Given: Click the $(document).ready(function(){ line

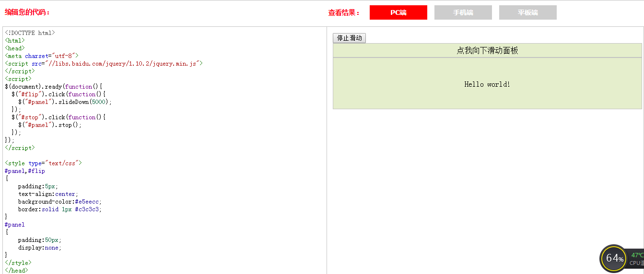Looking at the screenshot, I should click(x=54, y=87).
